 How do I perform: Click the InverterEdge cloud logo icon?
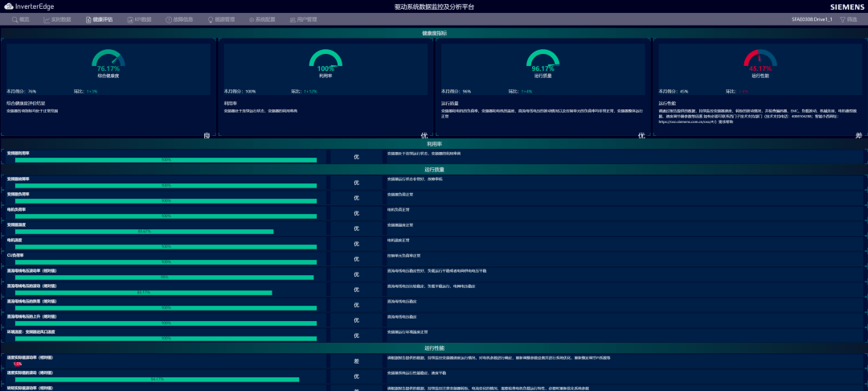[x=10, y=6]
